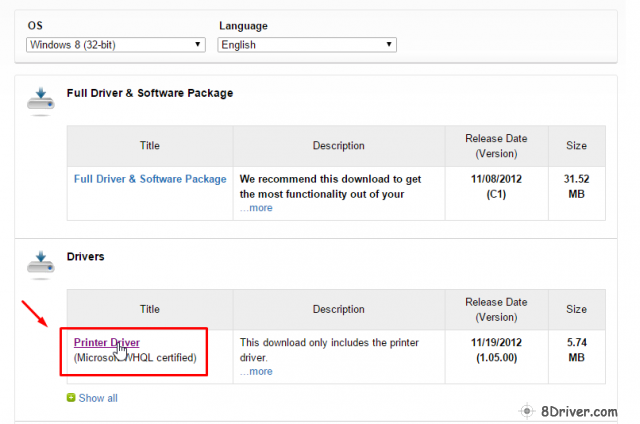Click download icon beside Full Driver & Software Package heading
The width and height of the screenshot is (640, 424).
click(40, 100)
